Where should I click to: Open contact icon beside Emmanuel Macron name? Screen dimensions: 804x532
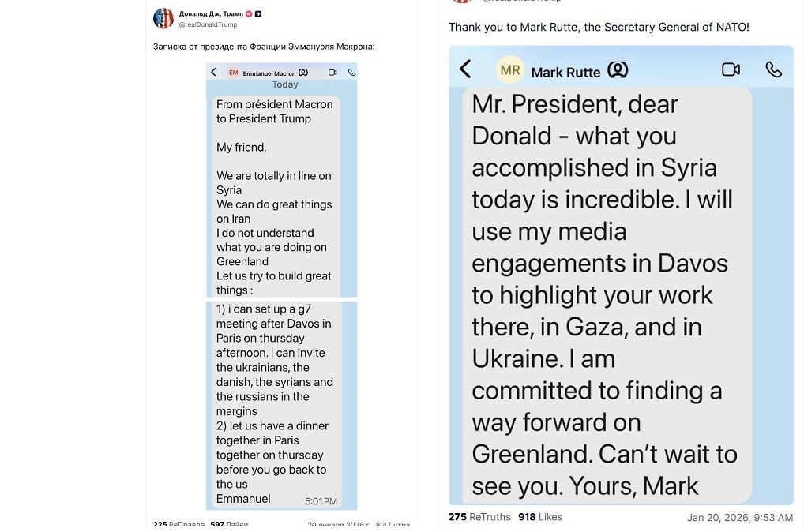click(x=303, y=73)
